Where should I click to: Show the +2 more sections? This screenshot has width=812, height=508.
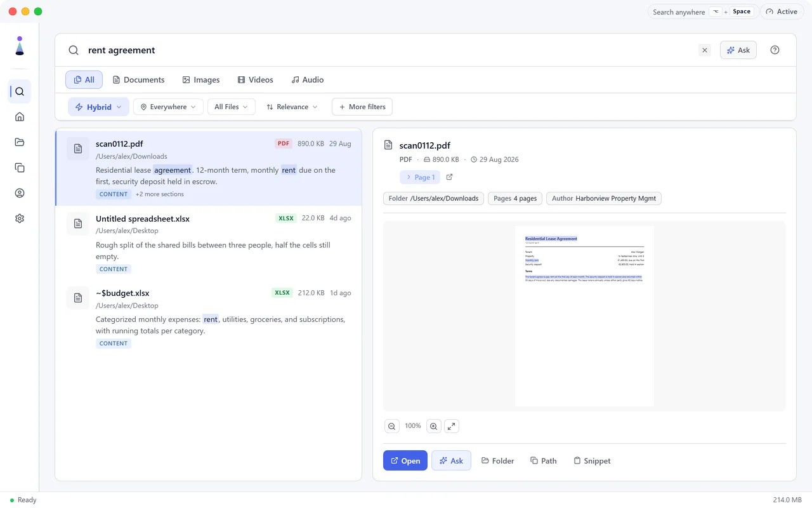(x=160, y=194)
